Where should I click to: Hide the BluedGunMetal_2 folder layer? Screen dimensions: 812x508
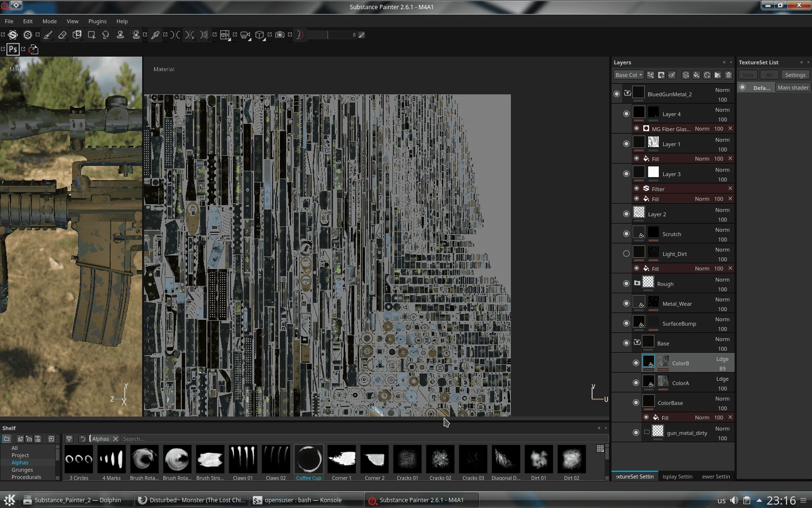(617, 94)
